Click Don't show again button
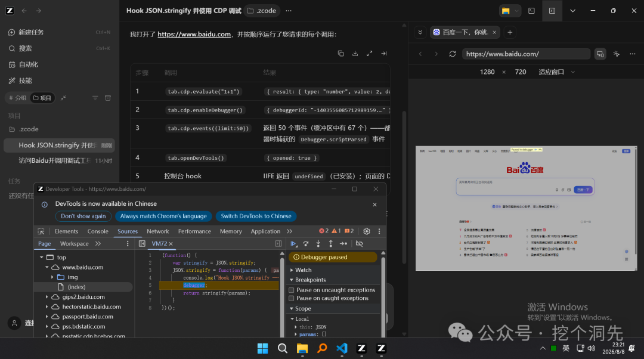 (x=83, y=216)
